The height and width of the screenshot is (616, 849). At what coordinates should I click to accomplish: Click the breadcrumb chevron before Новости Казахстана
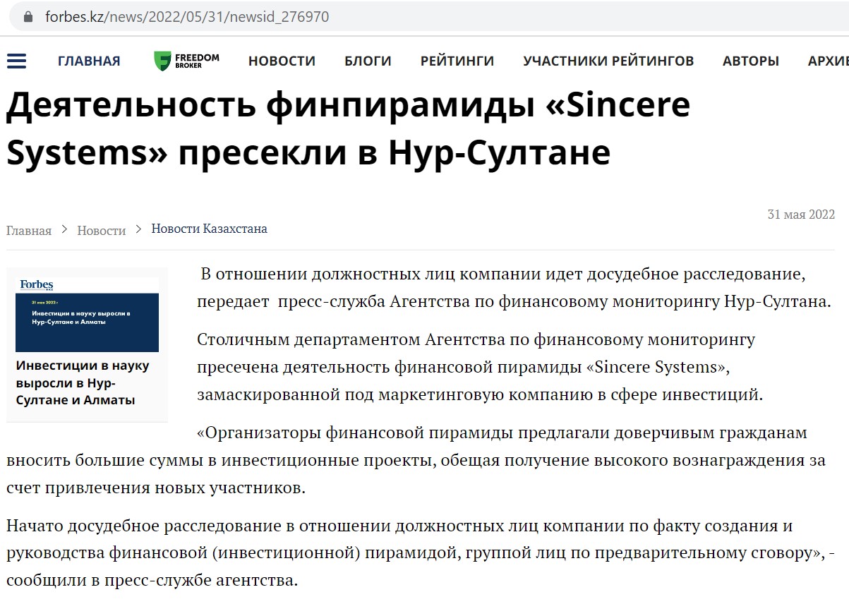(138, 229)
